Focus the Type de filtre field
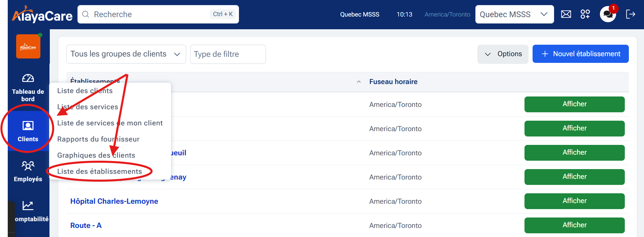Screen dimensions: 644x237 [x=228, y=54]
